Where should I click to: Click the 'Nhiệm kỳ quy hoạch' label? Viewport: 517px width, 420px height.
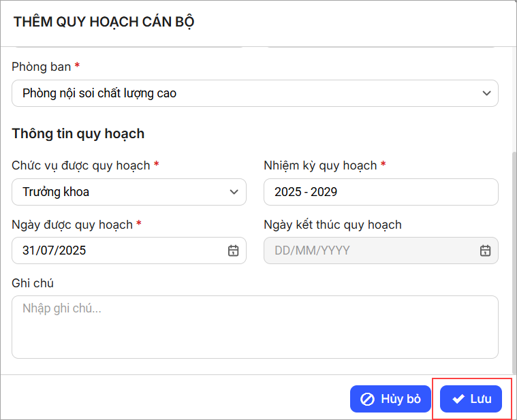(320, 165)
